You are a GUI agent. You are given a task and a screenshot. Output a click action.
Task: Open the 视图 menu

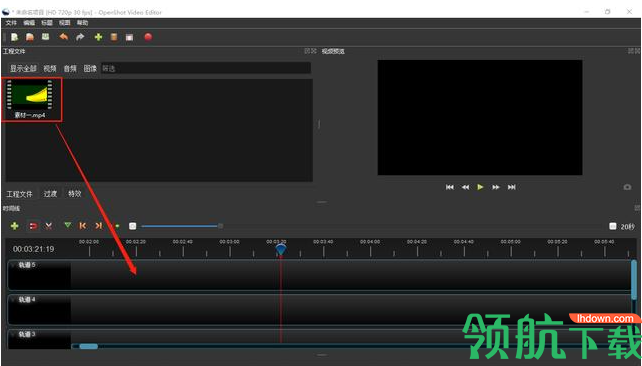[x=64, y=23]
